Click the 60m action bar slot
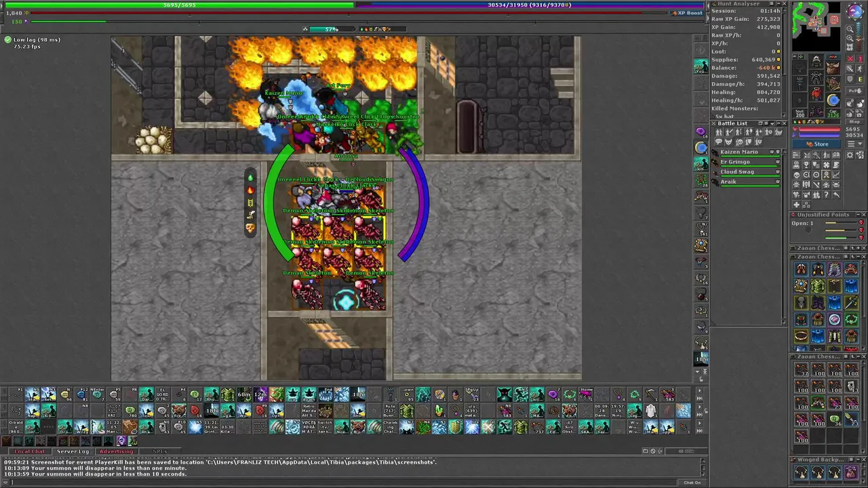The image size is (868, 488). pyautogui.click(x=243, y=394)
